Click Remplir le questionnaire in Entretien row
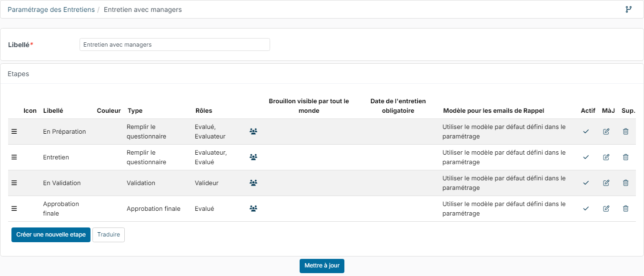Screen dimensions: 644x276 146,157
